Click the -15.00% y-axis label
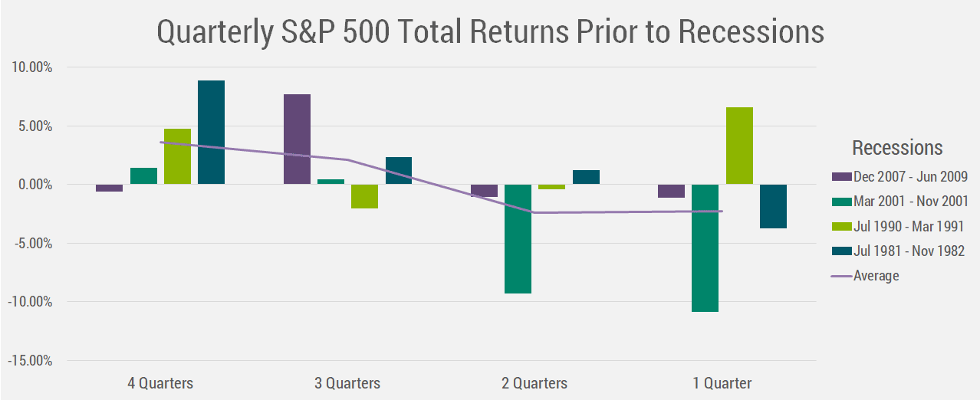The image size is (980, 400). 29,360
